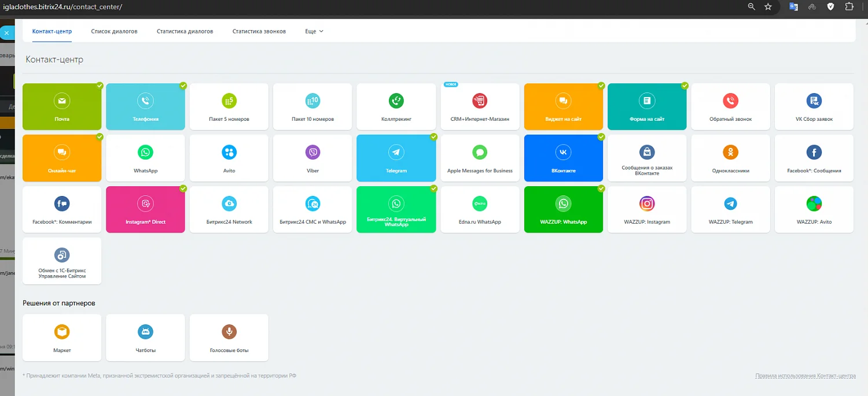Open Сообщения о заказах ВКонтакте tile
The height and width of the screenshot is (396, 868).
pyautogui.click(x=647, y=158)
